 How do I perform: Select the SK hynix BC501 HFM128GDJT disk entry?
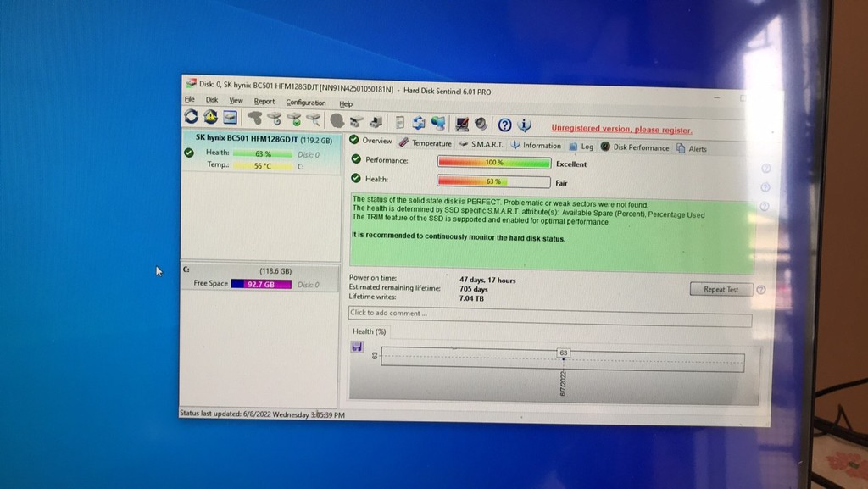coord(261,152)
